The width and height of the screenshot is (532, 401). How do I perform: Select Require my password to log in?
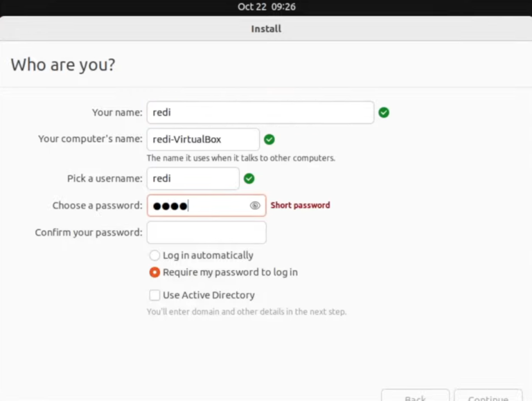point(154,272)
